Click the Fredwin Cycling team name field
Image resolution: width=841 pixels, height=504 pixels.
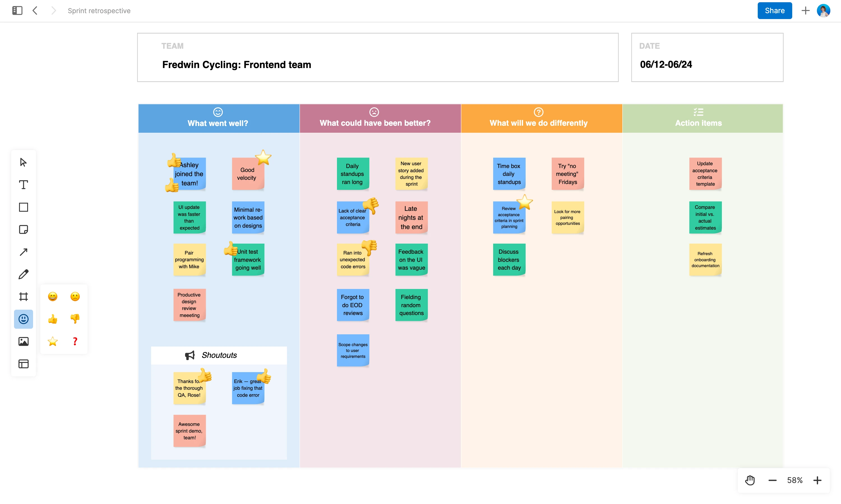[237, 64]
